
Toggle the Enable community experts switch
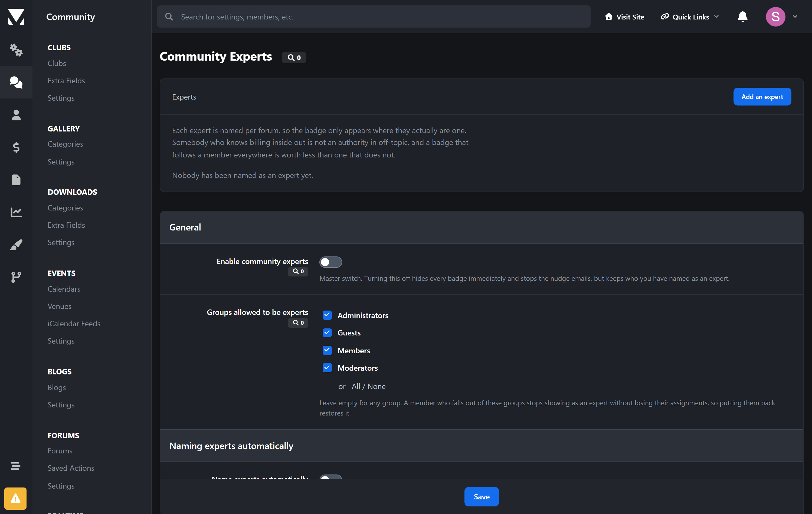(330, 262)
